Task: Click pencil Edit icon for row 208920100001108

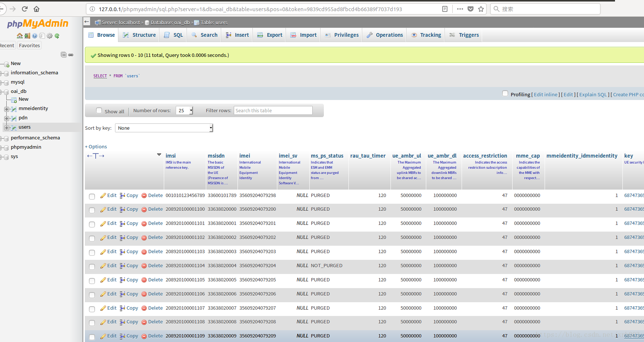Action: 103,322
